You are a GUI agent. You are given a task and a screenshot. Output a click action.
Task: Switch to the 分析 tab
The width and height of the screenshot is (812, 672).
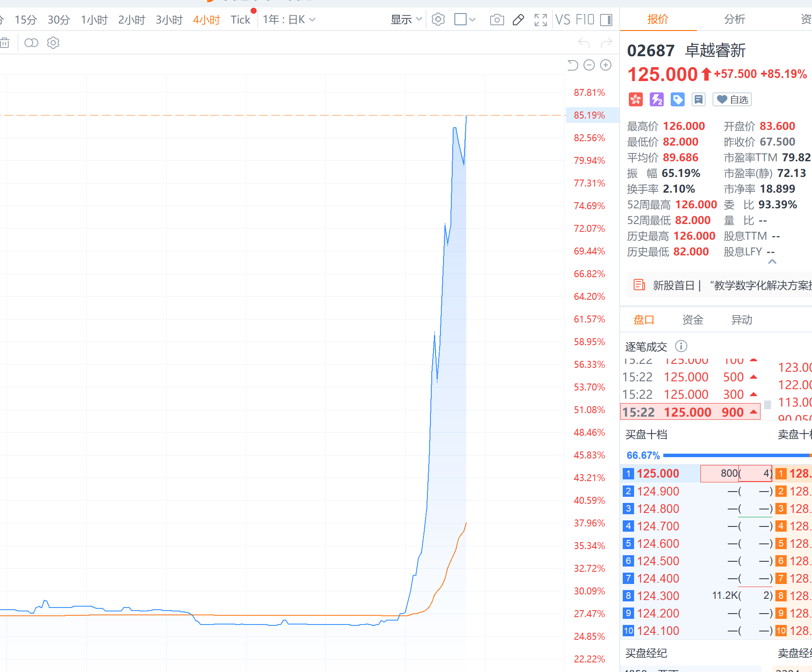(x=734, y=19)
